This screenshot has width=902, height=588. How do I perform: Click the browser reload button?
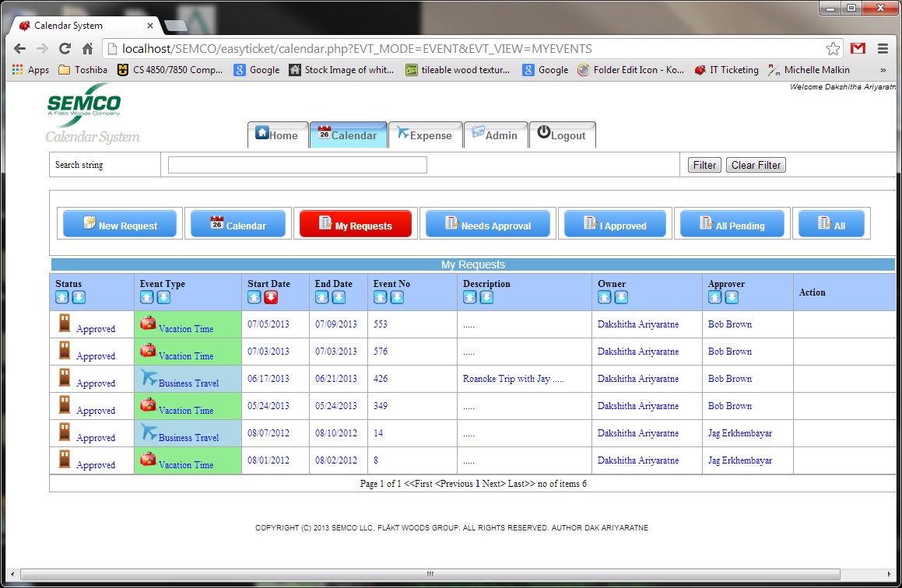pyautogui.click(x=65, y=48)
